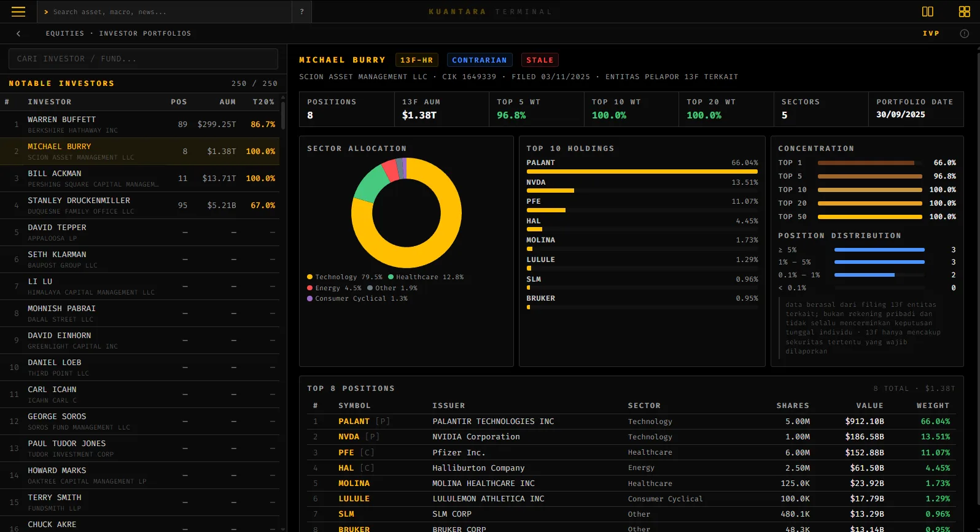Screen dimensions: 980x532
Task: Click Other 1.9% gray legend dot
Action: point(370,288)
